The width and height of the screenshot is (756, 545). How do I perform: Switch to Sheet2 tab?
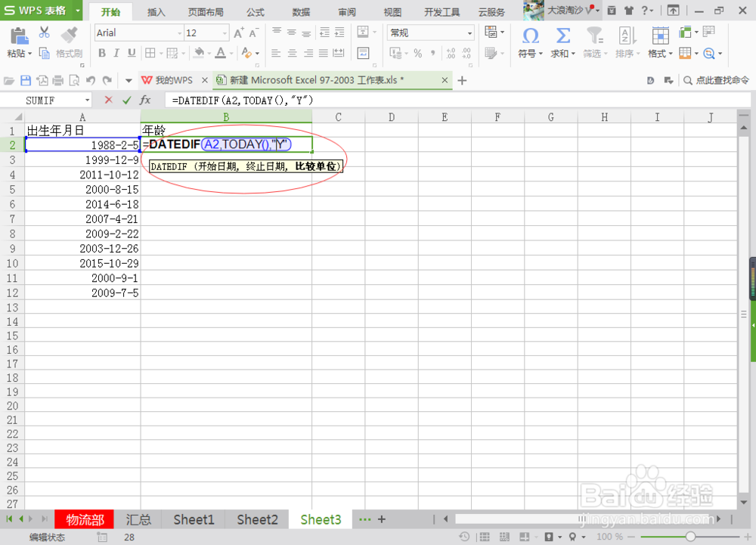[257, 519]
